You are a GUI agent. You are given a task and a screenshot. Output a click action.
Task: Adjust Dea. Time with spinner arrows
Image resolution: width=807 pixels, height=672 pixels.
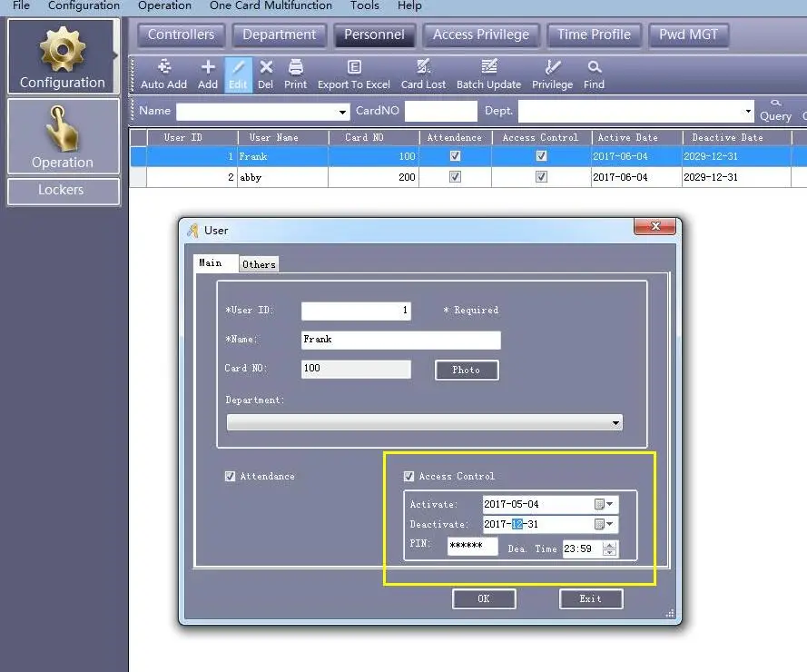609,548
